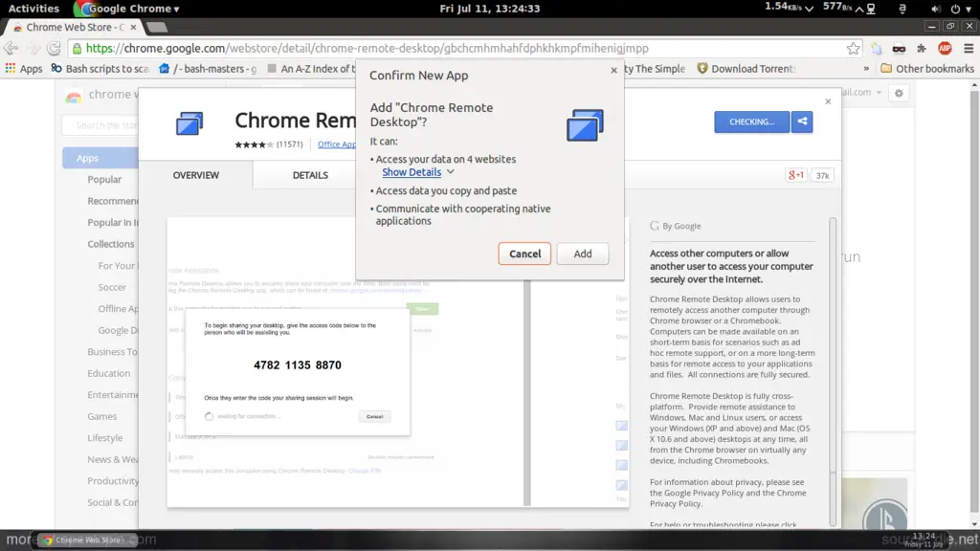
Task: Click the address bar URL
Action: click(x=367, y=48)
